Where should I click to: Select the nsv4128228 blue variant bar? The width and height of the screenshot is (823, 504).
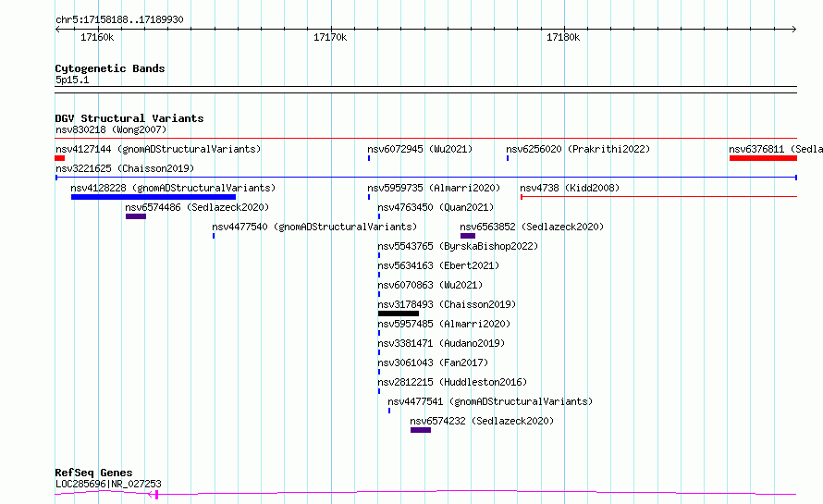(x=154, y=197)
